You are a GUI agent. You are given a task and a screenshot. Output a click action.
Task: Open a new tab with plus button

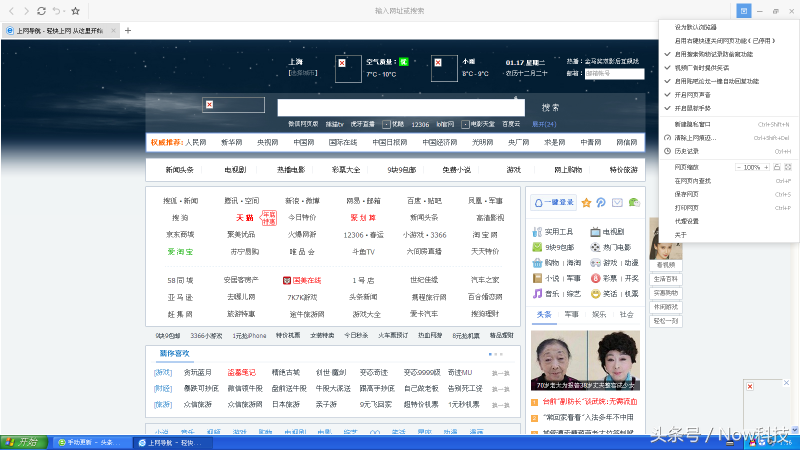click(x=128, y=31)
